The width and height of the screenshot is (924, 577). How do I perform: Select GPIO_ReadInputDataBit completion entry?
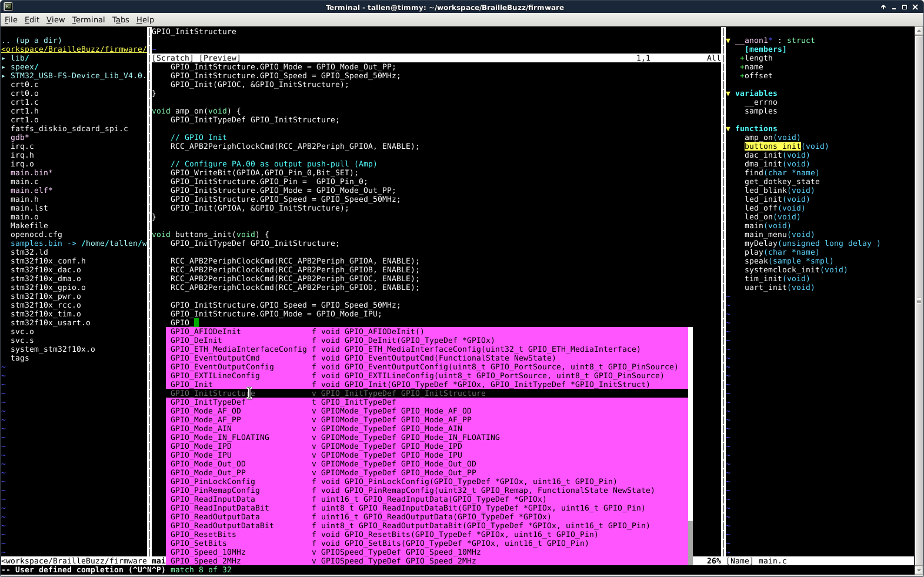[427, 508]
